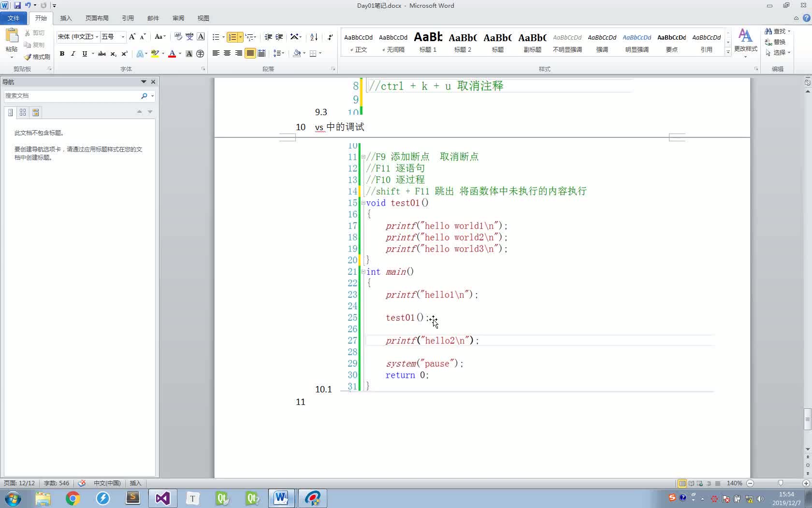Apply superscript formatting
This screenshot has width=812, height=508.
pos(124,54)
